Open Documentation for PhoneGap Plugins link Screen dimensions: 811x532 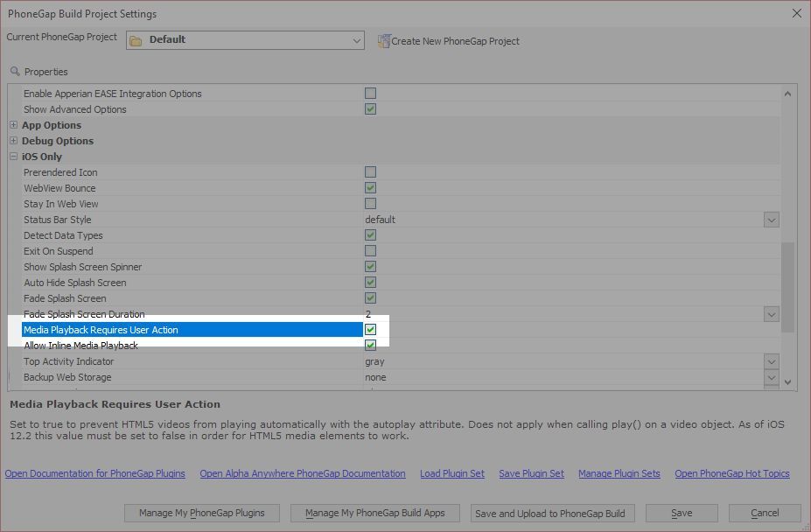pos(95,473)
